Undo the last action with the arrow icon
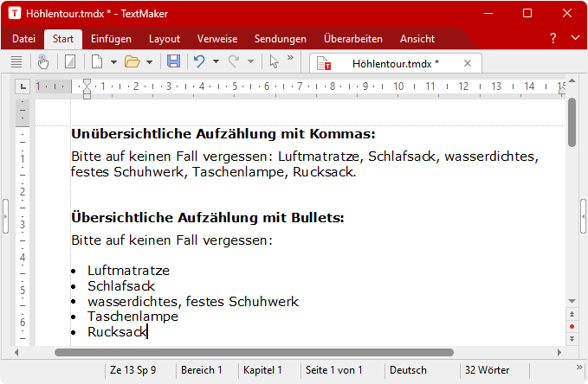The image size is (588, 384). (199, 61)
